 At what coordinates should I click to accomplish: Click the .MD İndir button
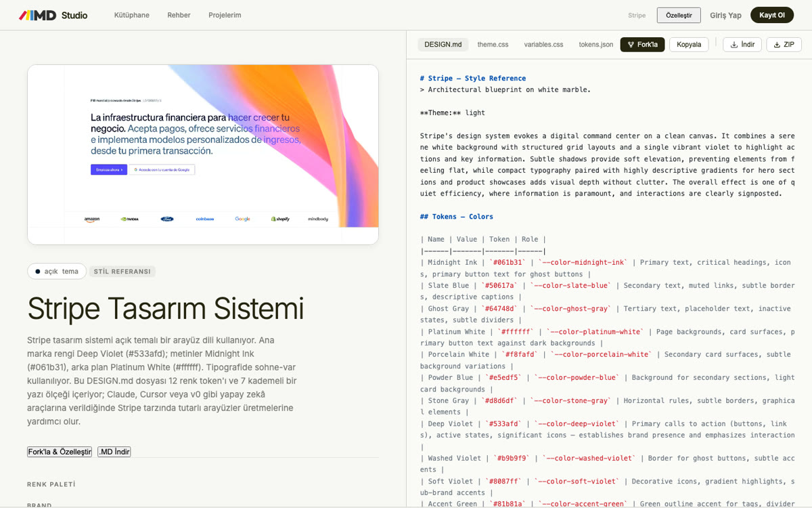tap(114, 452)
